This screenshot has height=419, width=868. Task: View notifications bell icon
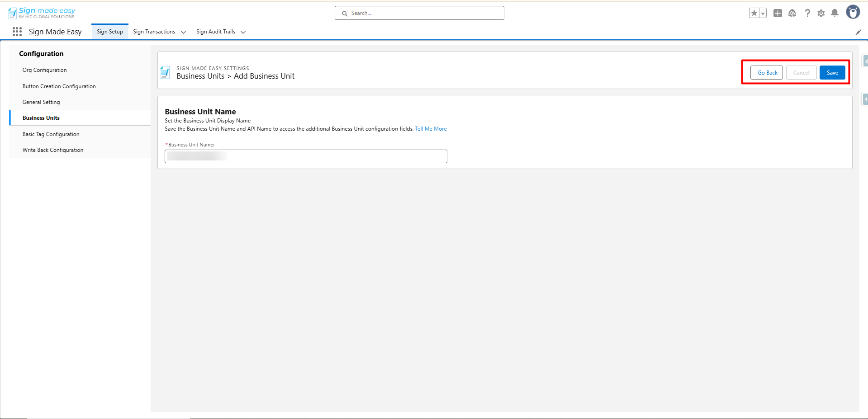click(x=835, y=13)
